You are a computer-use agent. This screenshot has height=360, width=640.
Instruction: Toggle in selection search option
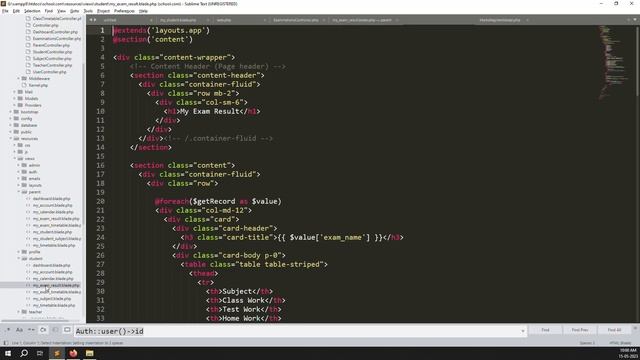(55, 330)
